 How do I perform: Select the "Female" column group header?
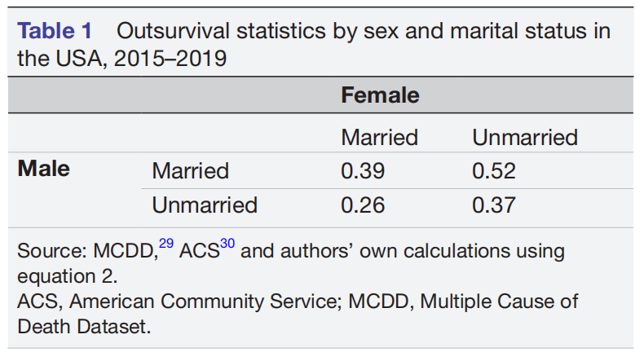[380, 95]
